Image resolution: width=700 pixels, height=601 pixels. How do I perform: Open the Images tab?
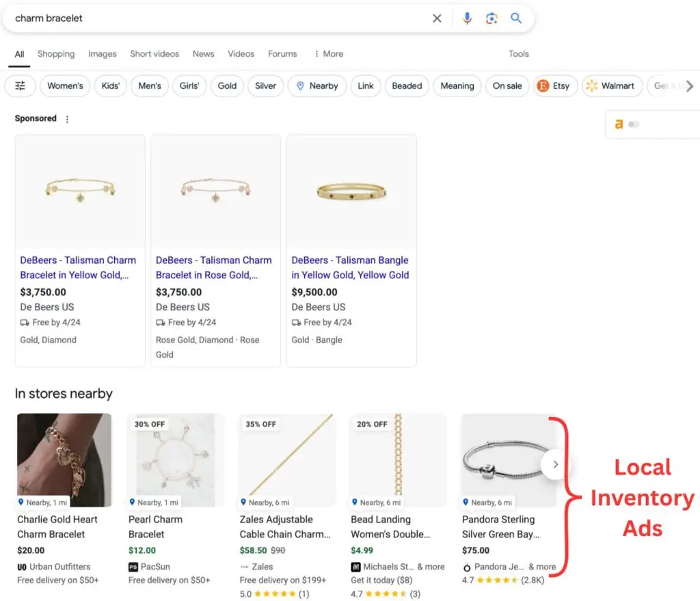[102, 54]
